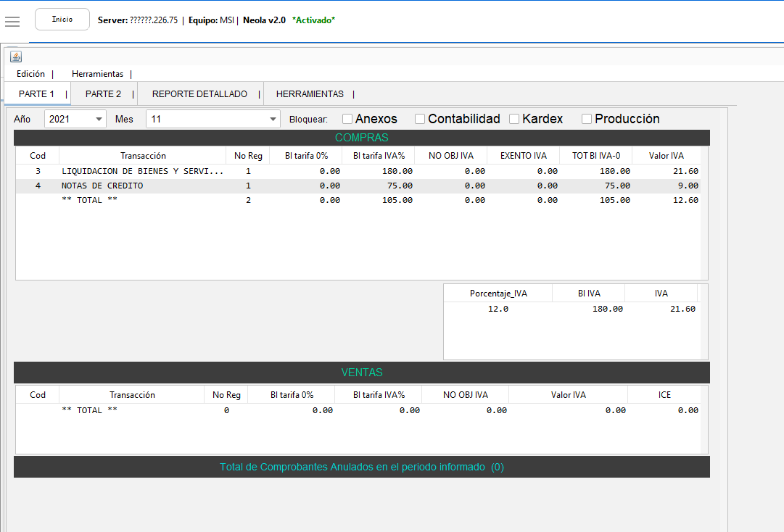Check the Kardex blocking option
The image size is (784, 532).
click(x=514, y=119)
